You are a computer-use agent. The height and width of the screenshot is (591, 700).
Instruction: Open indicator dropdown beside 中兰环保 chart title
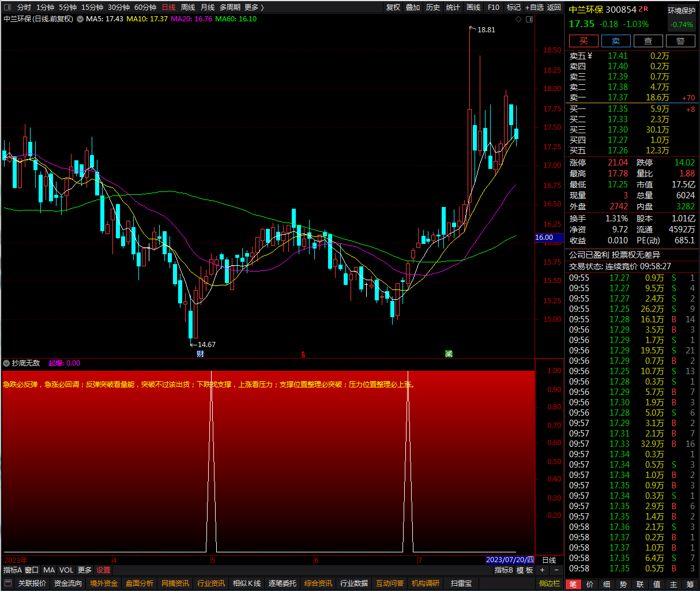(x=80, y=19)
